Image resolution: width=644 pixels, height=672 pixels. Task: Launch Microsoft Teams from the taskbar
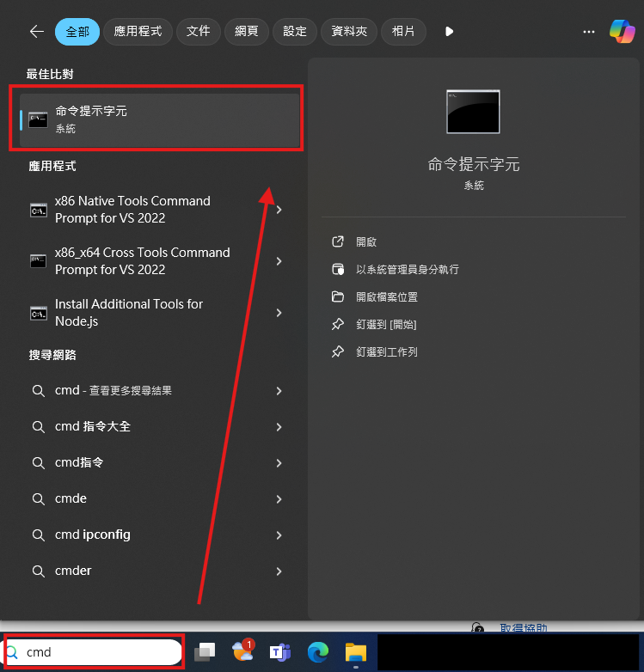coord(280,652)
